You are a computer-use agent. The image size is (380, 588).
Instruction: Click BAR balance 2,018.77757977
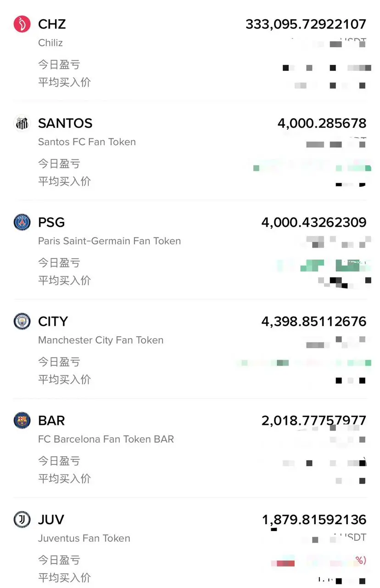tap(314, 420)
